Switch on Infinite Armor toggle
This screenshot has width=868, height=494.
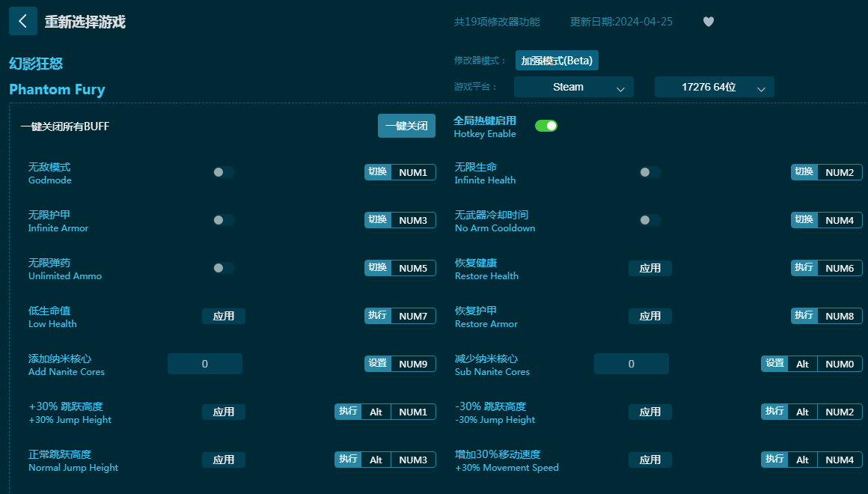coord(224,220)
